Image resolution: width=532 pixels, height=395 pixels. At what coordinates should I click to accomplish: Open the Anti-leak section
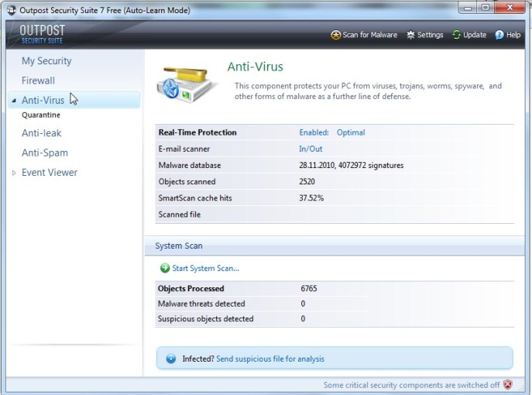[41, 133]
